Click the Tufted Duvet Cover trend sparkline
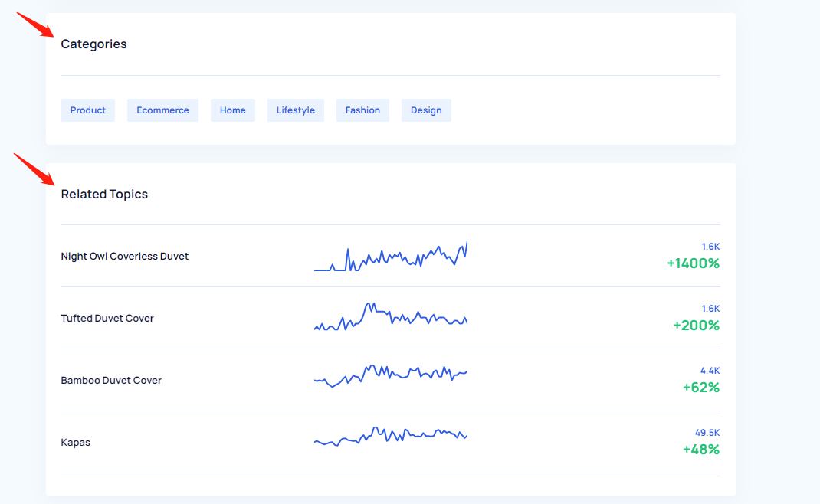This screenshot has width=820, height=504. (x=391, y=317)
